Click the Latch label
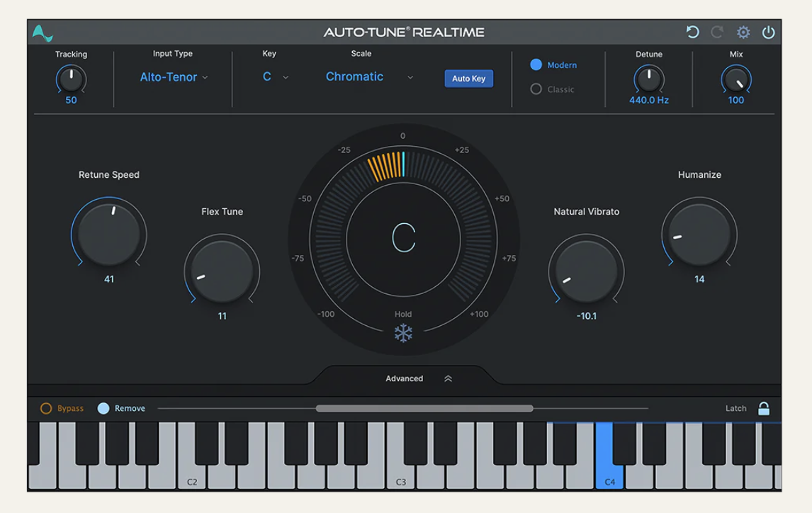The width and height of the screenshot is (812, 513). click(736, 408)
